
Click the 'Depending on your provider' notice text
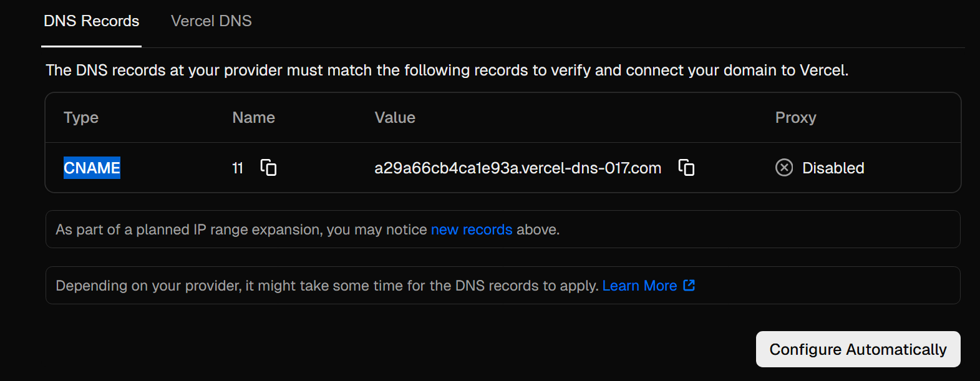(x=327, y=286)
